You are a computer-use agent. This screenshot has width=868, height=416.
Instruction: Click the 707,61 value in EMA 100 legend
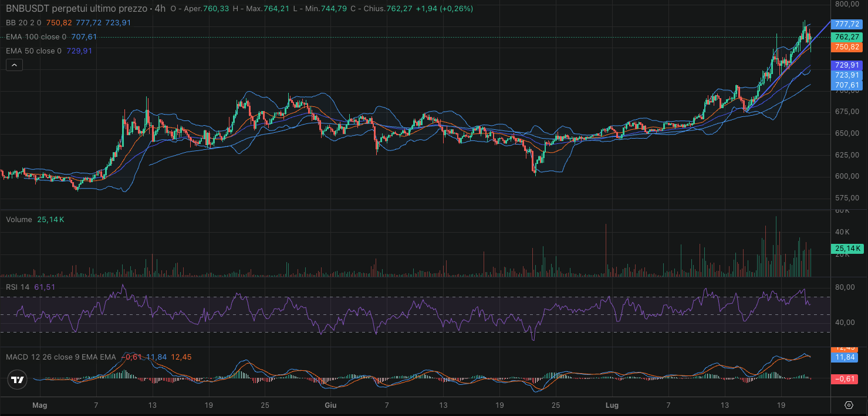click(85, 37)
